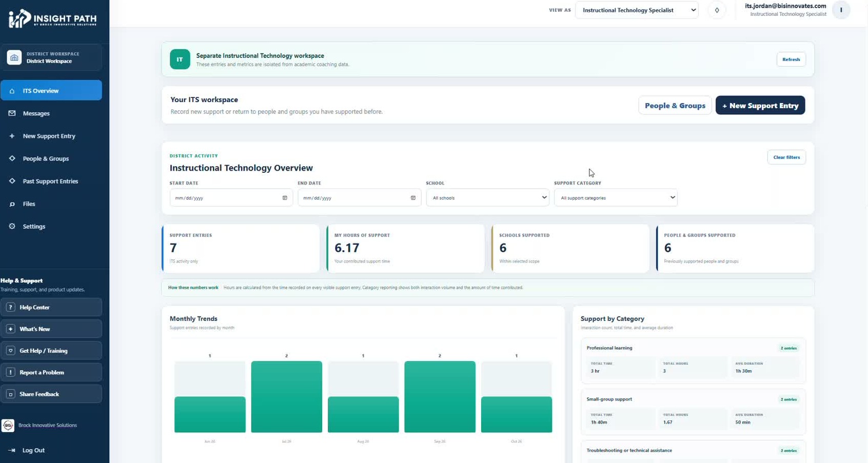Click the Refresh button
Image resolution: width=868 pixels, height=463 pixels.
click(x=791, y=59)
